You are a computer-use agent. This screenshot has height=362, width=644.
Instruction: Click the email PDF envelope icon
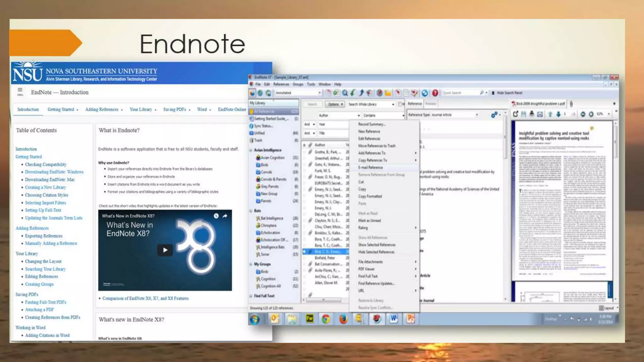tap(540, 114)
